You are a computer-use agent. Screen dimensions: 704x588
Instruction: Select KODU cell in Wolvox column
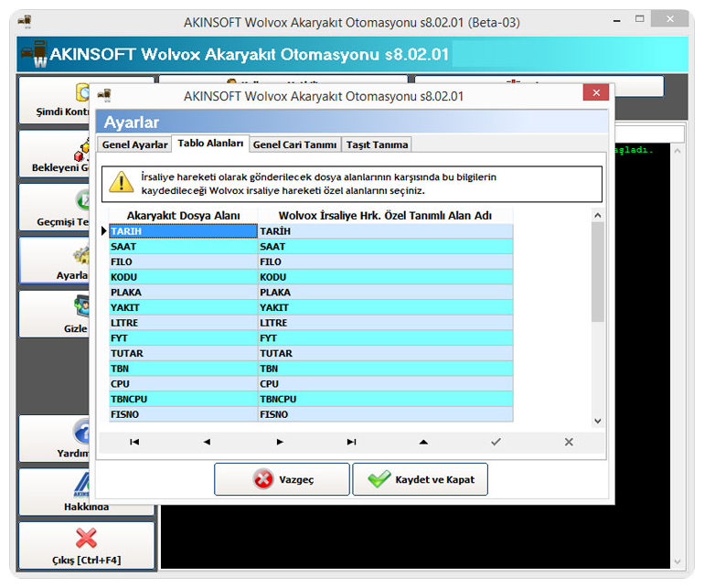coord(386,277)
